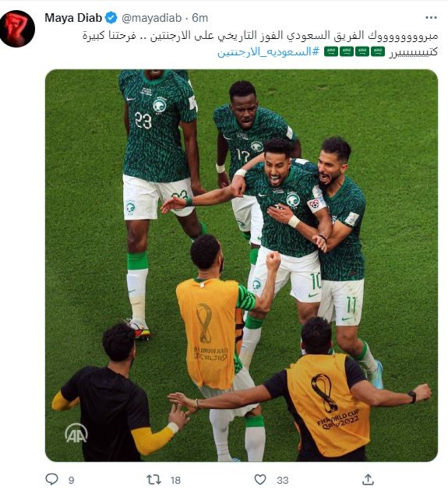This screenshot has width=448, height=497.
Task: Click the AA watermark logo on photo
Action: pos(76,433)
